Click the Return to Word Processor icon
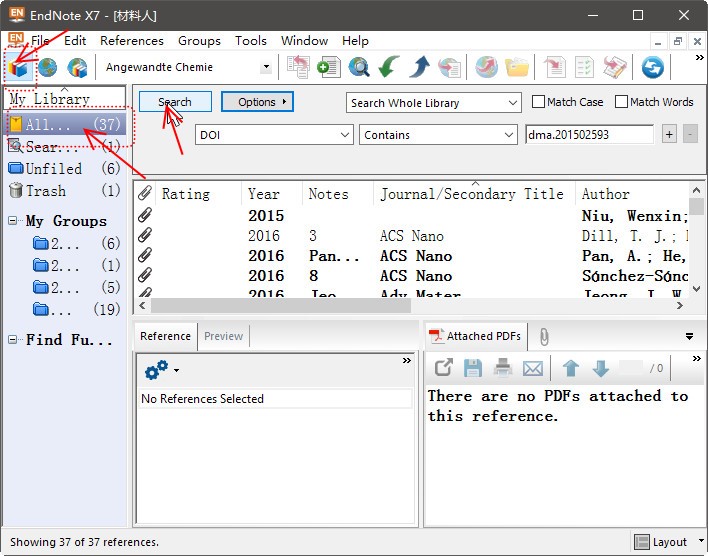The image size is (708, 556). [x=615, y=67]
